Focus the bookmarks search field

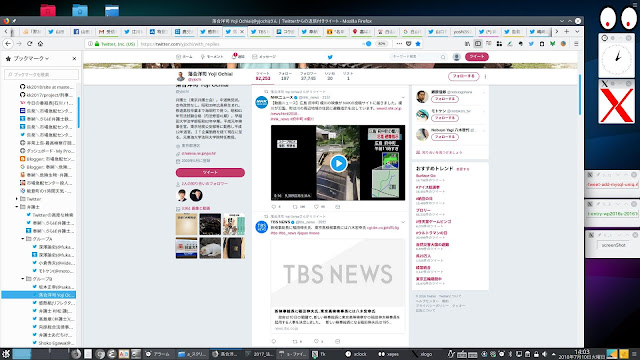coord(41,74)
